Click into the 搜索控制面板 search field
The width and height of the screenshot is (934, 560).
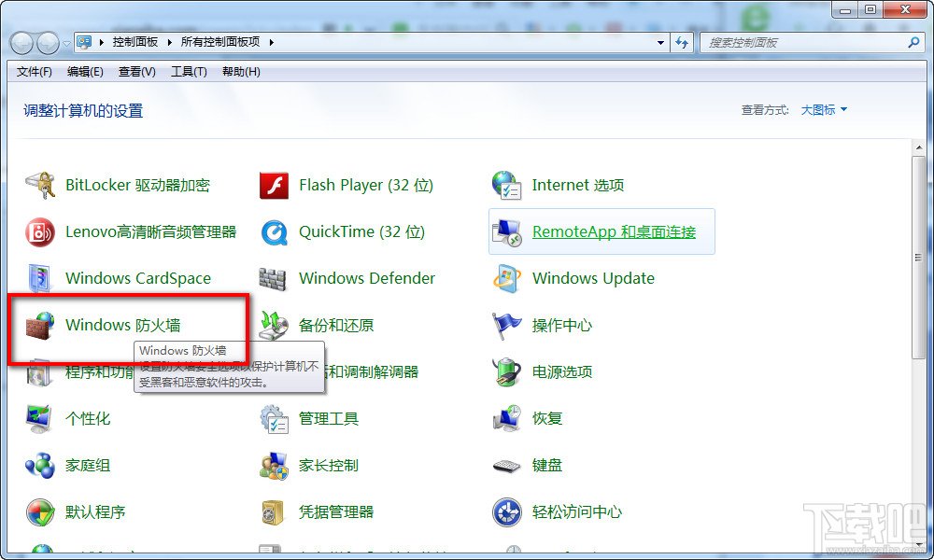(x=804, y=42)
